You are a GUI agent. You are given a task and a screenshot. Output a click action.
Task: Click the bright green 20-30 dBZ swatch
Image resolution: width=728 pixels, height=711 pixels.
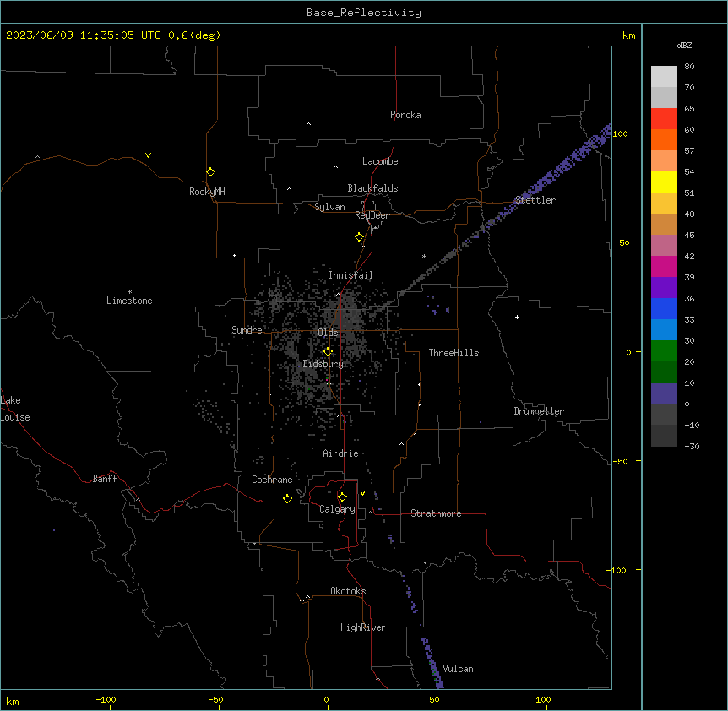pyautogui.click(x=664, y=351)
